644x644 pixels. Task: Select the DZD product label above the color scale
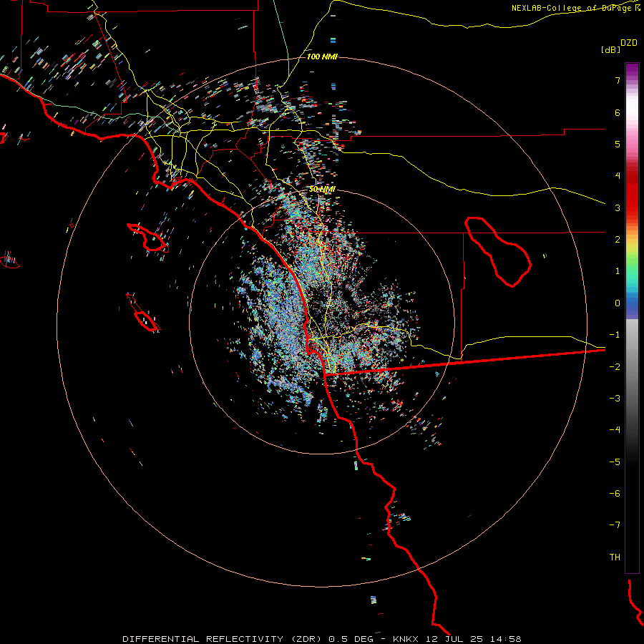click(629, 43)
